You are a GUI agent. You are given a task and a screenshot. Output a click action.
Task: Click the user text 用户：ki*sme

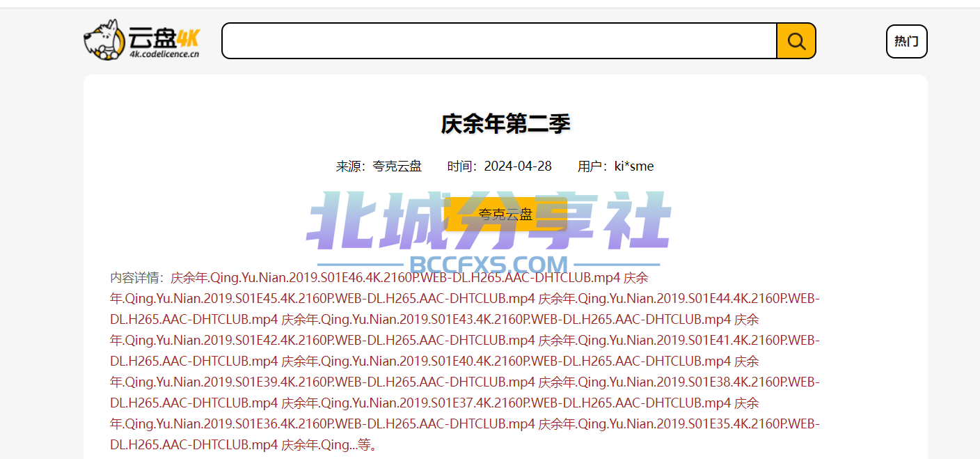tap(616, 166)
